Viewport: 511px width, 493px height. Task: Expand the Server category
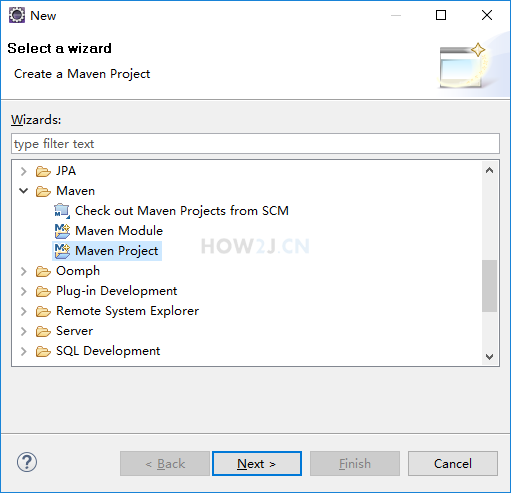[23, 331]
